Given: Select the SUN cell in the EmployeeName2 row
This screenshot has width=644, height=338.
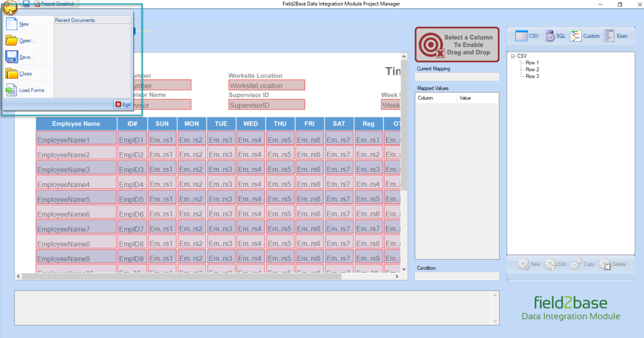Looking at the screenshot, I should pyautogui.click(x=162, y=153).
